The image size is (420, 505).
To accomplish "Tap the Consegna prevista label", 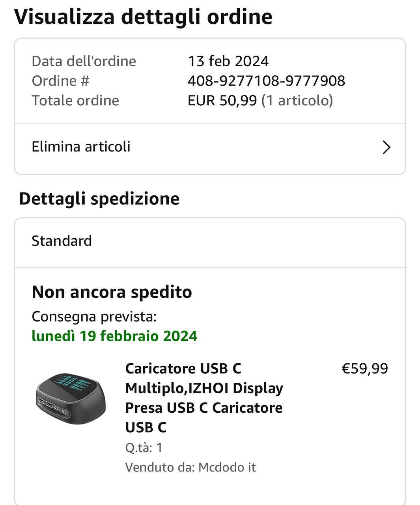I will click(94, 316).
